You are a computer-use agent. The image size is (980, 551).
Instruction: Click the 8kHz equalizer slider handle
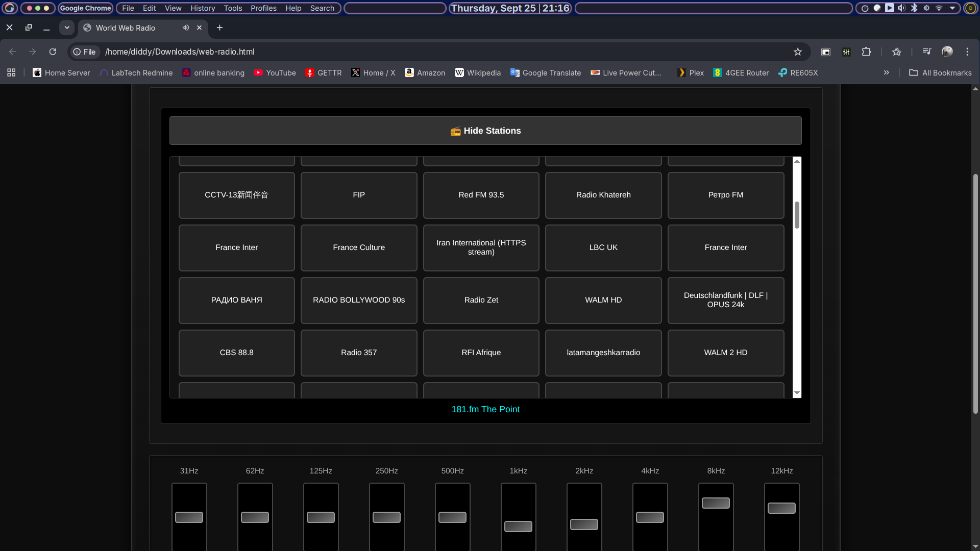tap(716, 503)
